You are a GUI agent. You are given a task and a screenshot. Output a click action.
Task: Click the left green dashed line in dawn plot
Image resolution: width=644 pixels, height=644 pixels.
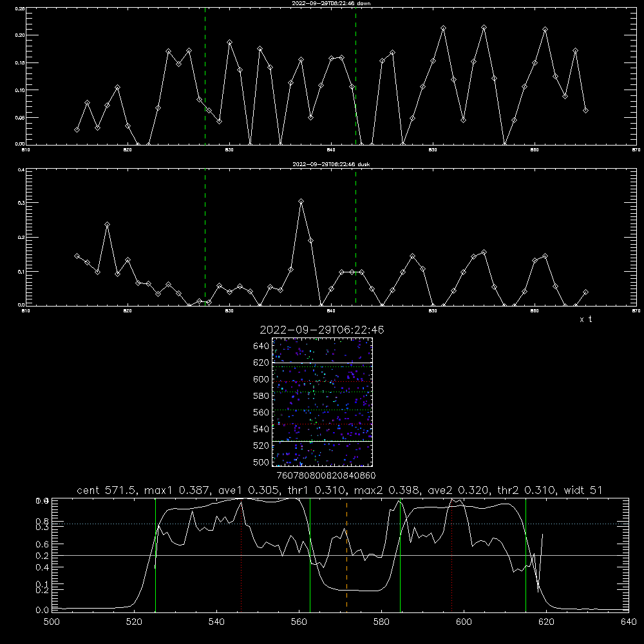tap(205, 76)
